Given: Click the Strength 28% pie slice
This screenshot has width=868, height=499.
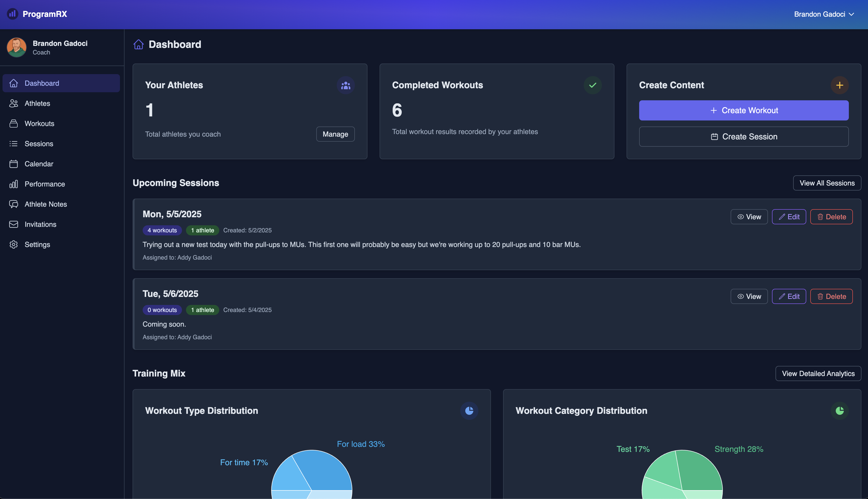Looking at the screenshot, I should tap(701, 471).
